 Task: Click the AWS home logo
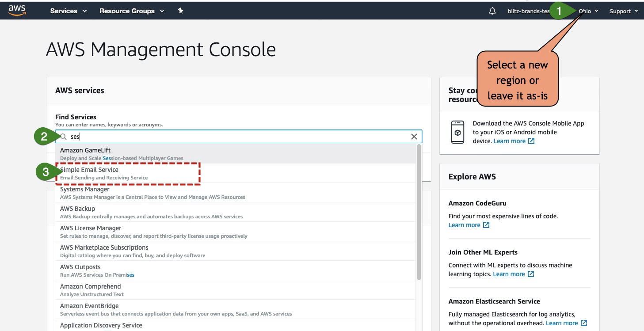[17, 10]
